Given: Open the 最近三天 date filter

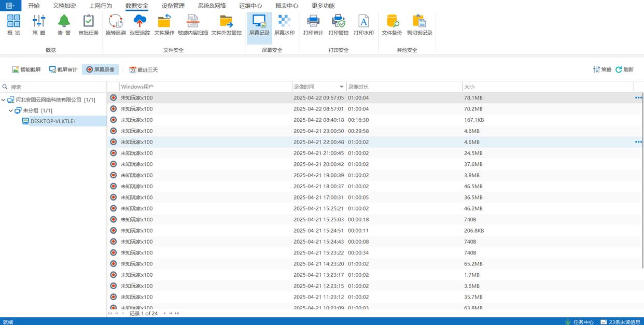Looking at the screenshot, I should click(x=144, y=69).
